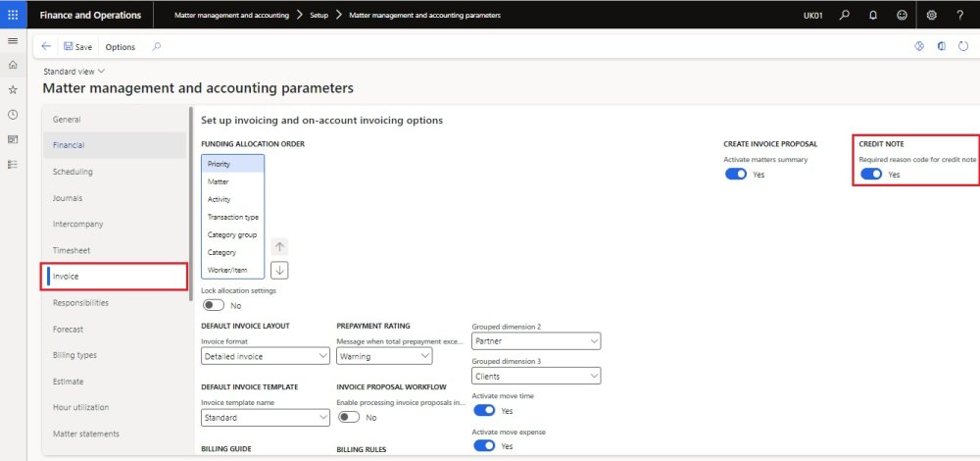
Task: Open Workspaces icon in left rail
Action: click(x=13, y=139)
